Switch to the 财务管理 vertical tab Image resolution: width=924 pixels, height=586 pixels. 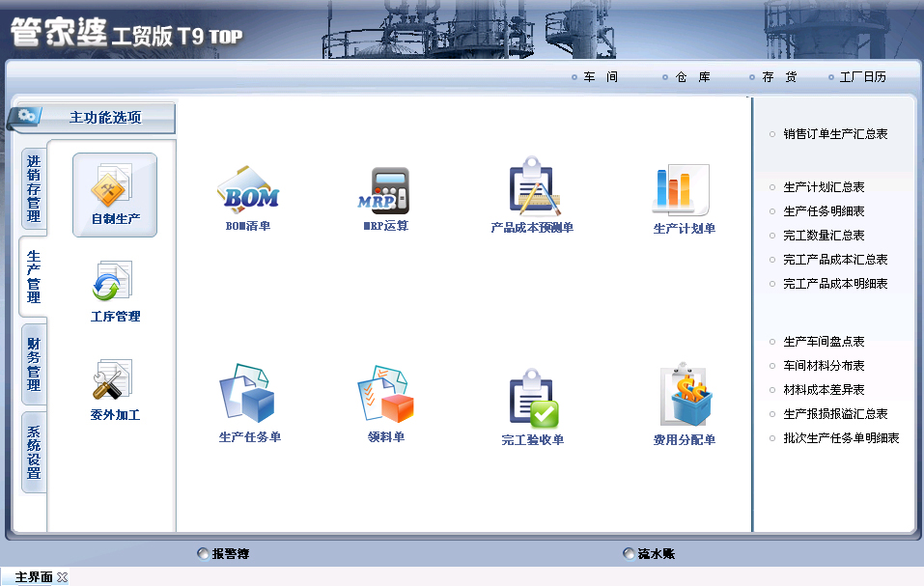click(x=34, y=364)
